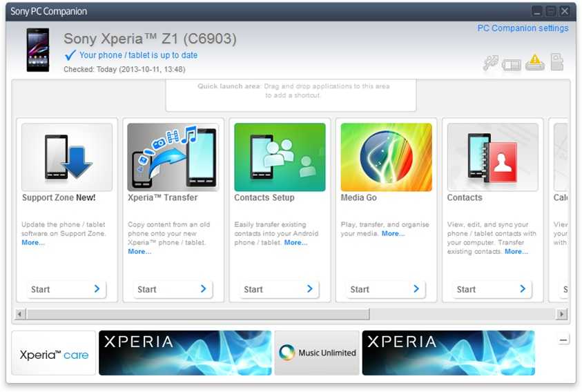Open the Music Unlimited banner

pos(317,353)
